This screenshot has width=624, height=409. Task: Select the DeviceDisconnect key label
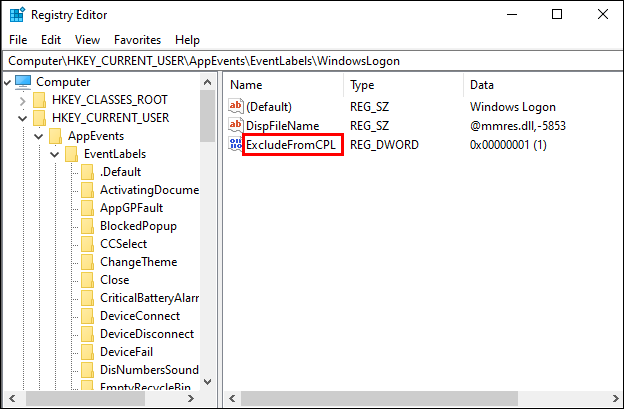[147, 334]
